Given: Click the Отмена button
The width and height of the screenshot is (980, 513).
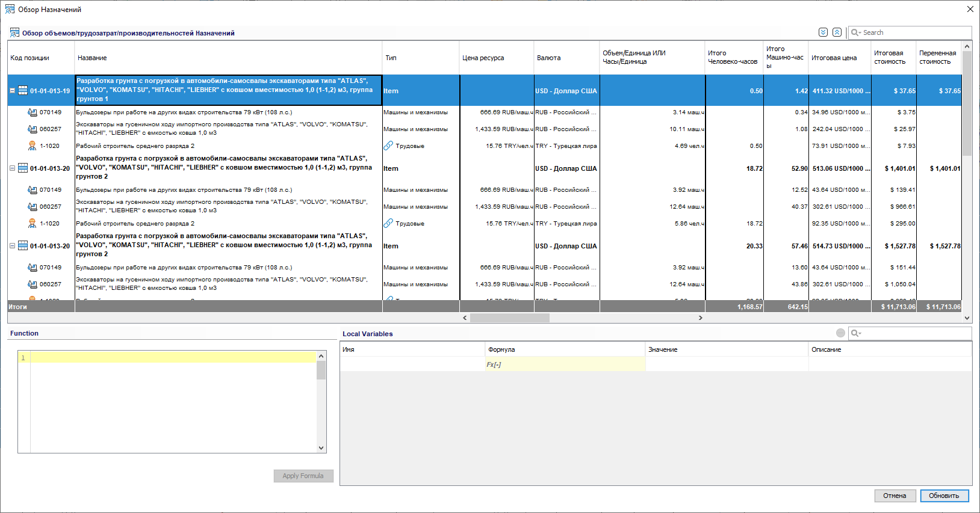Looking at the screenshot, I should [895, 496].
